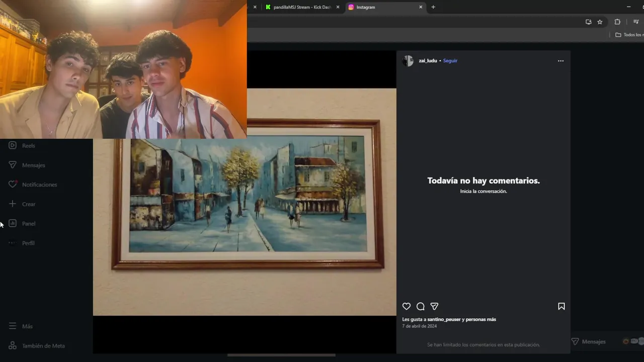This screenshot has width=644, height=362.
Task: Switch to the pandillaMSJ Stream Kick tab
Action: (302, 7)
